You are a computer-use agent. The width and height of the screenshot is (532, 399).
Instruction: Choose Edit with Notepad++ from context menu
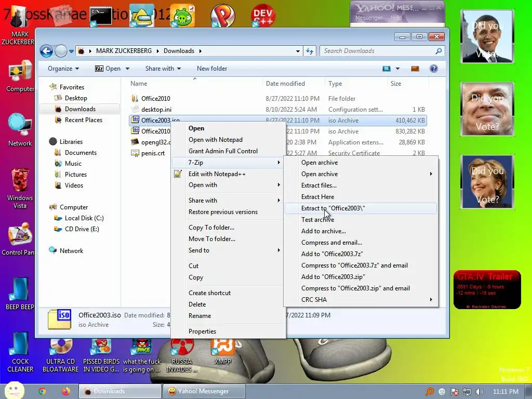coord(229,174)
